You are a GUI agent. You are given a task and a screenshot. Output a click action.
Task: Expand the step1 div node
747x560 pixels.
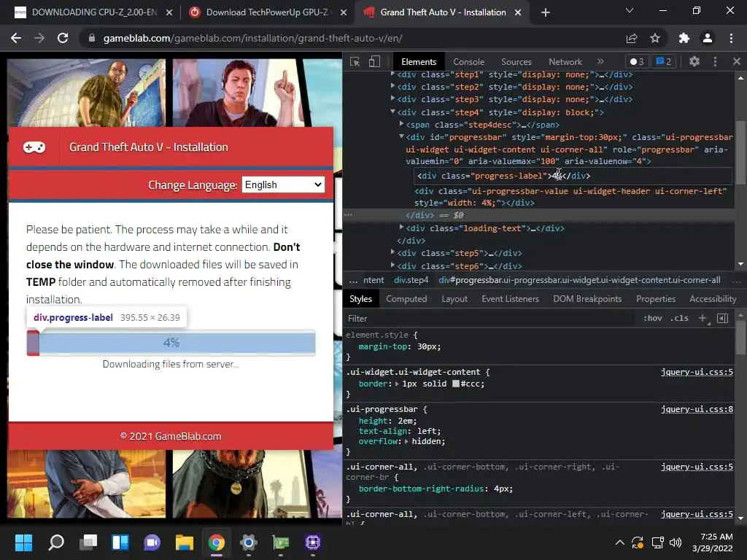click(392, 74)
